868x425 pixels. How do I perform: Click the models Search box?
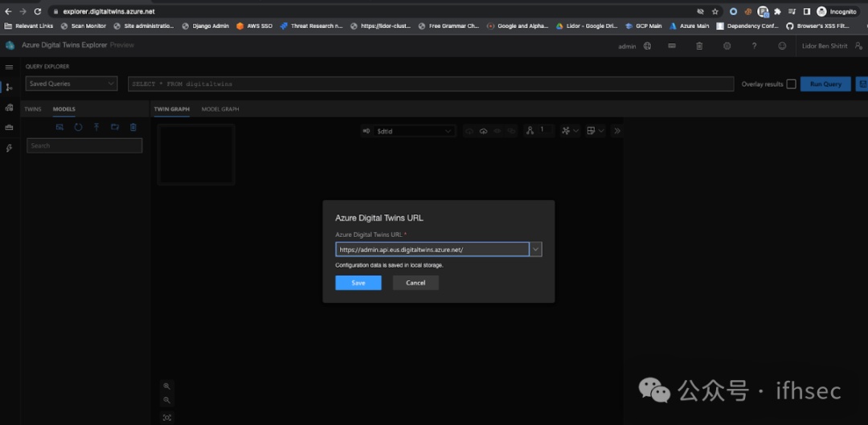click(x=84, y=145)
